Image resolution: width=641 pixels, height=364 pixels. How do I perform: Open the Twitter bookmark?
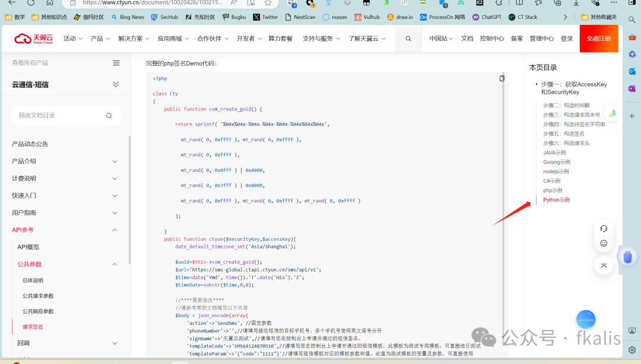point(265,17)
